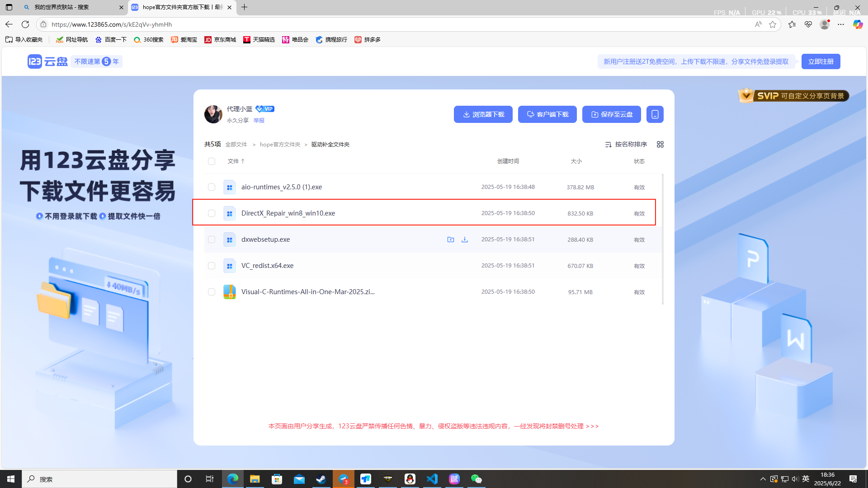
Task: Click the VC_redist.x64.exe file icon
Action: (x=230, y=266)
